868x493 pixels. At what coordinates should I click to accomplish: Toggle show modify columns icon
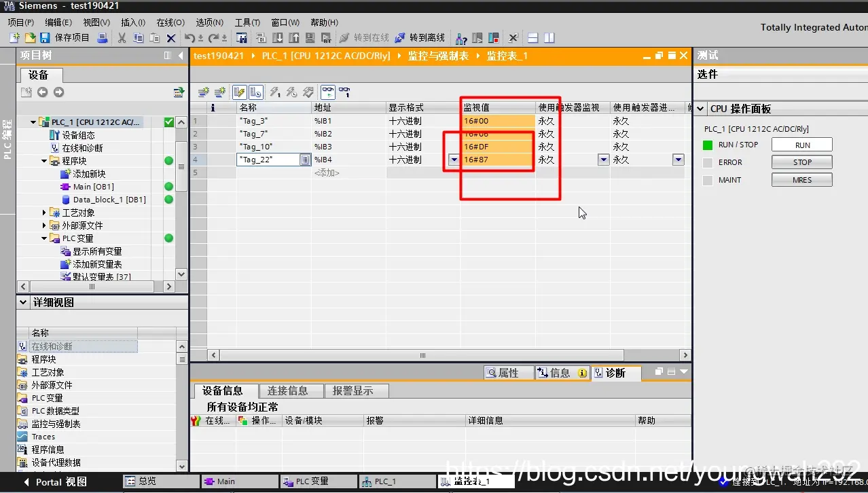[239, 92]
